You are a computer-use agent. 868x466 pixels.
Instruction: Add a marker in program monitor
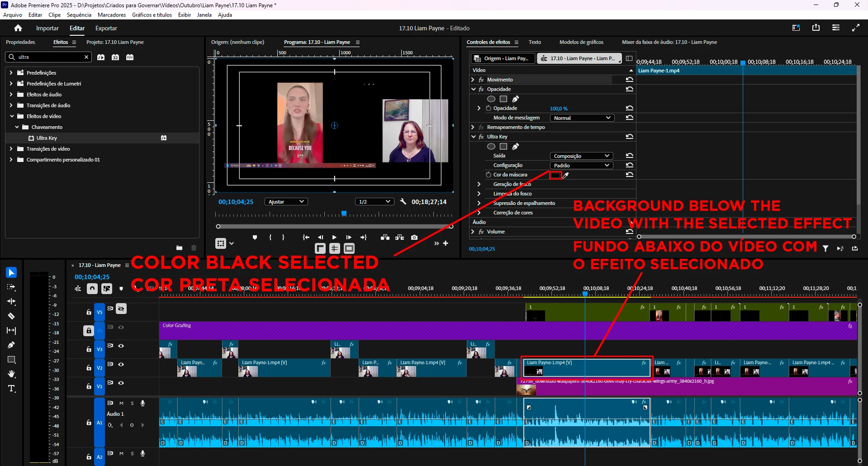pyautogui.click(x=255, y=237)
